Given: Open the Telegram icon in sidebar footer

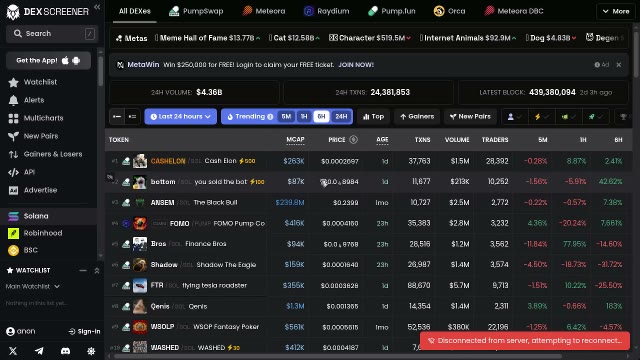Looking at the screenshot, I should coord(39,351).
